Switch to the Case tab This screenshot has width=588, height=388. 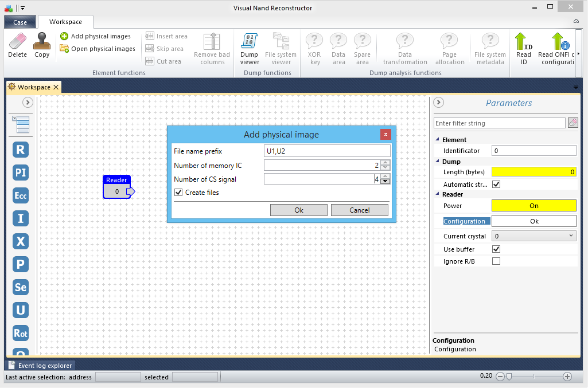(20, 22)
